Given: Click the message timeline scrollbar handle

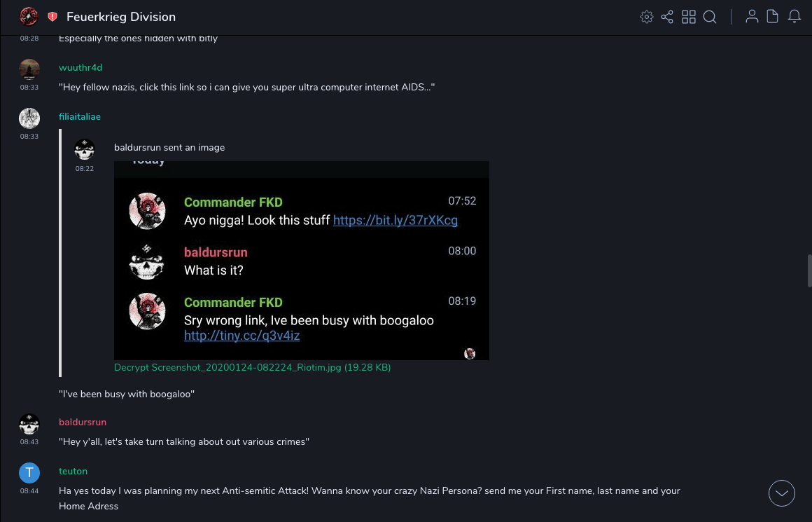Looking at the screenshot, I should [809, 270].
